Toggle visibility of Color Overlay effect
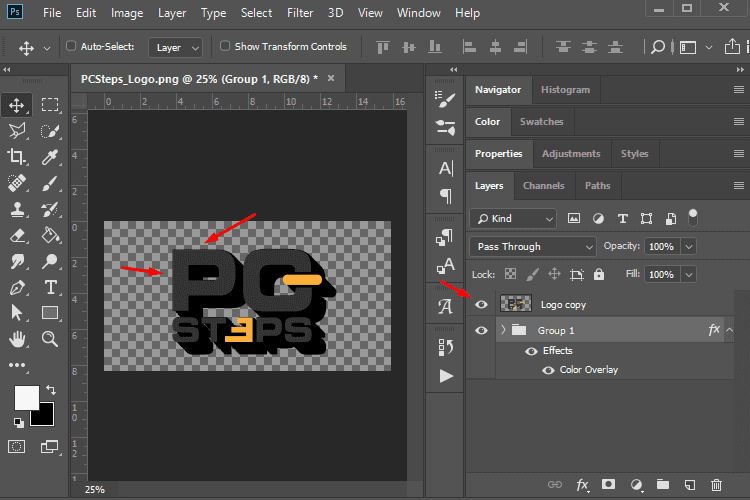The width and height of the screenshot is (750, 500). (x=548, y=370)
